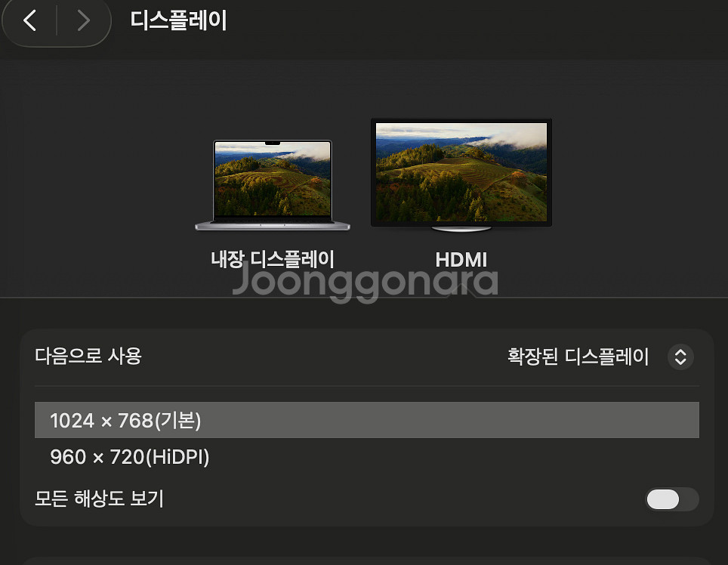Screen dimensions: 728x565
Task: Click the up-down chevron icon beside 확장된 디스플레이
Action: coord(680,357)
